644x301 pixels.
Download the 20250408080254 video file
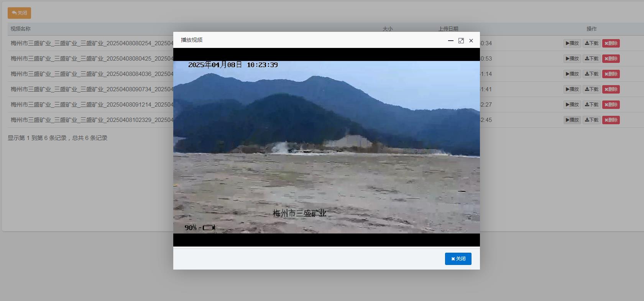[x=591, y=43]
